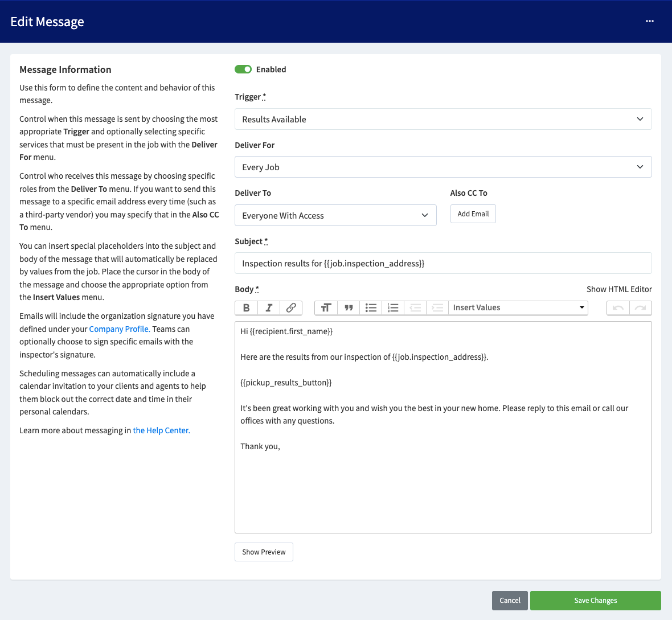Open the Company Profile link
This screenshot has height=620, width=672.
(120, 329)
